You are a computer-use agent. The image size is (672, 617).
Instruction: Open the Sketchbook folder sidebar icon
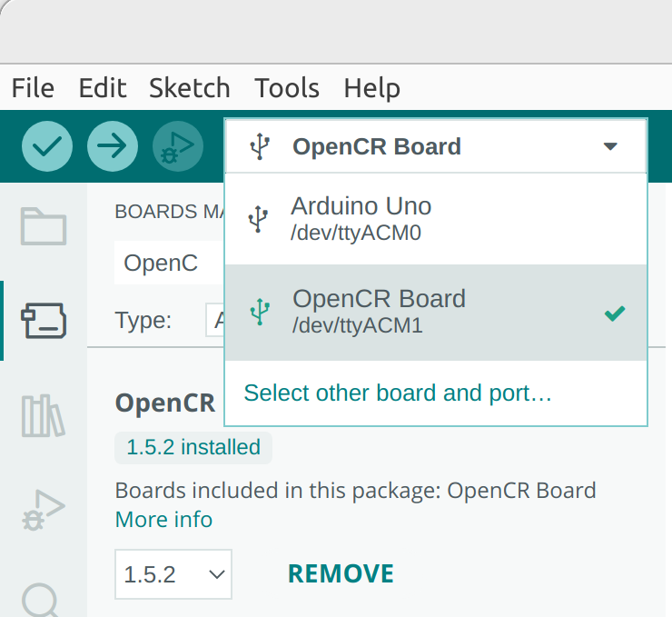click(x=44, y=226)
